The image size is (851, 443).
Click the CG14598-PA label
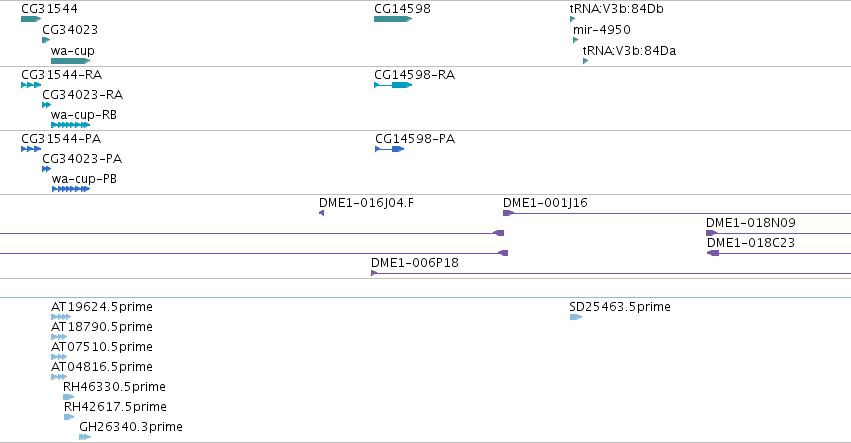pos(415,138)
